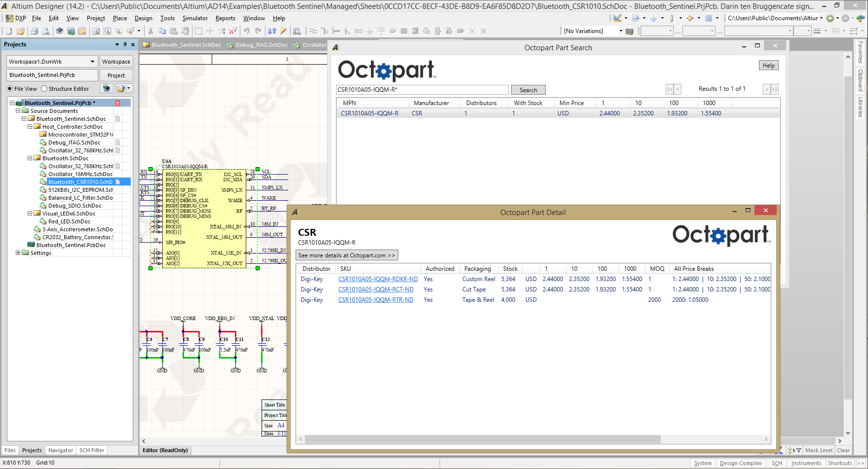This screenshot has width=868, height=469.
Task: Open the CSR1010A05-IQQM-RCT-ND SKU link
Action: [x=376, y=289]
